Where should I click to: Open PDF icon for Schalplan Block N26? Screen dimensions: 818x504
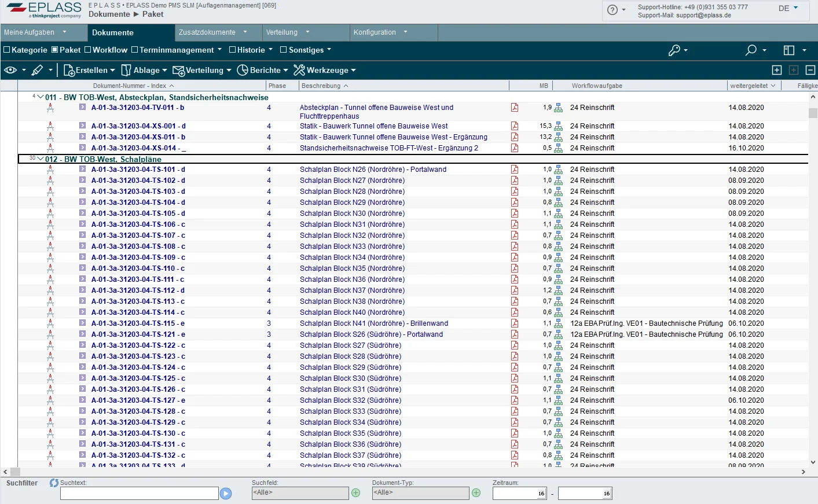tap(514, 170)
